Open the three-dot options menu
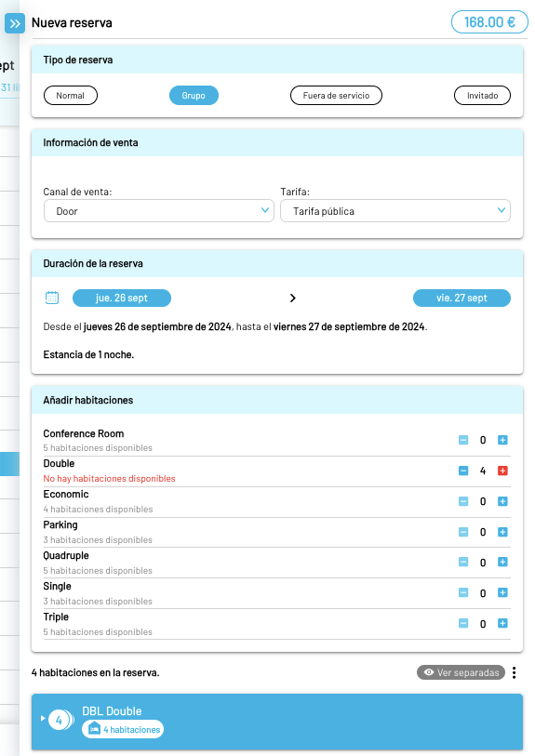The height and width of the screenshot is (756, 535). (x=515, y=672)
